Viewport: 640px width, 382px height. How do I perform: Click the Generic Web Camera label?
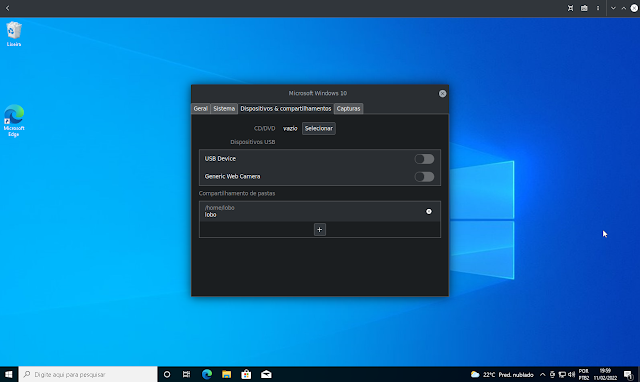pyautogui.click(x=232, y=176)
